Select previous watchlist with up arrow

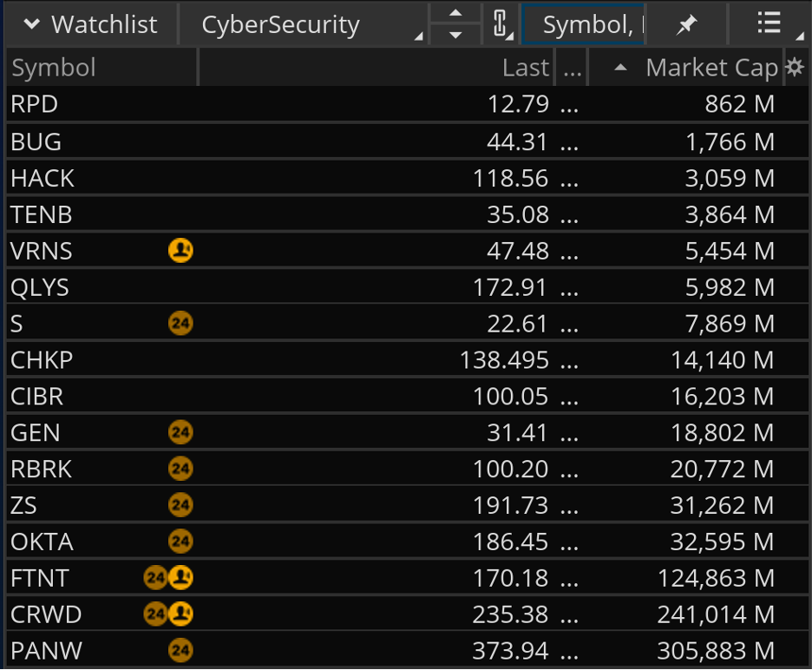click(x=455, y=14)
